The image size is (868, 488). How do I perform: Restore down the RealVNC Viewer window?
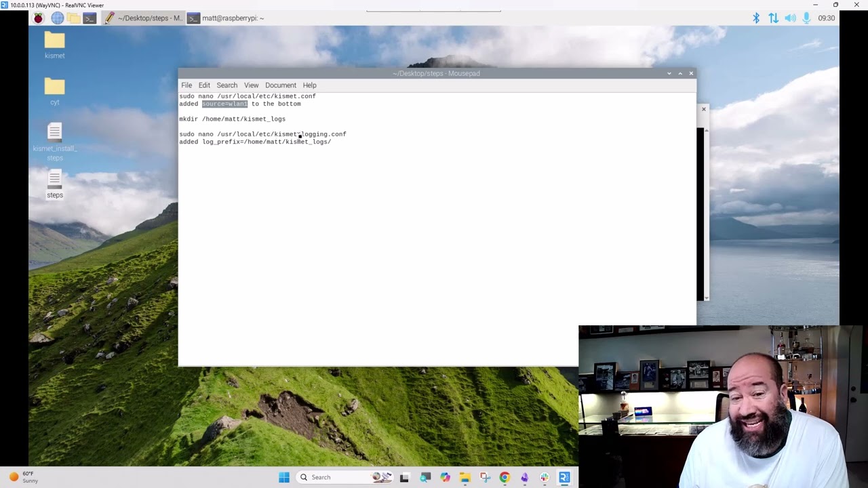click(835, 5)
